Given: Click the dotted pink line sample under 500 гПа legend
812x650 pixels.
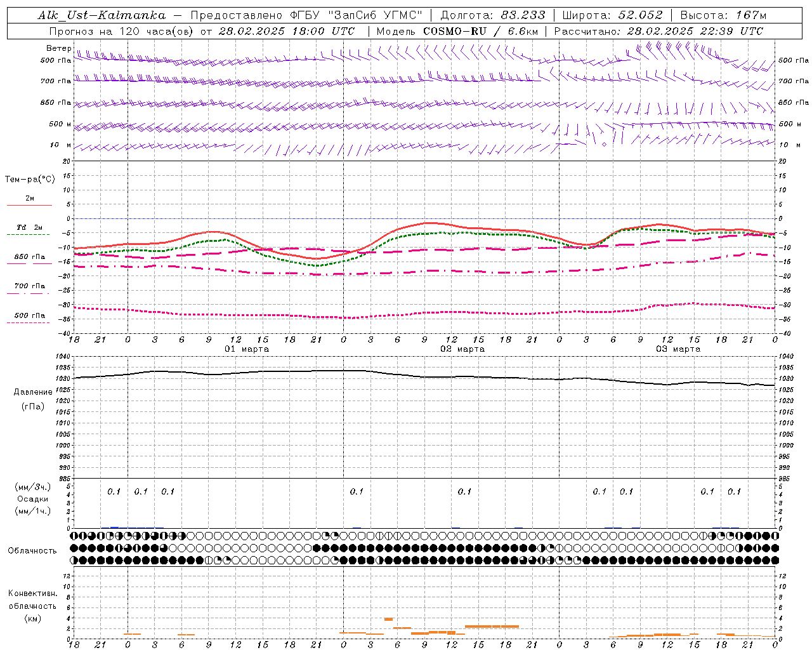Looking at the screenshot, I should click(x=29, y=323).
